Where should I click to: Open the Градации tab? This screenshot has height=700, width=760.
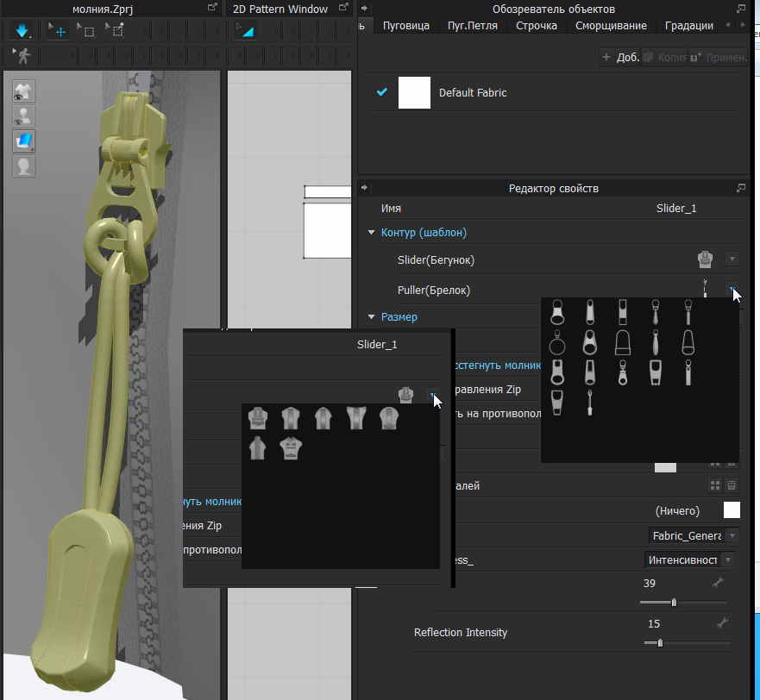(x=688, y=26)
